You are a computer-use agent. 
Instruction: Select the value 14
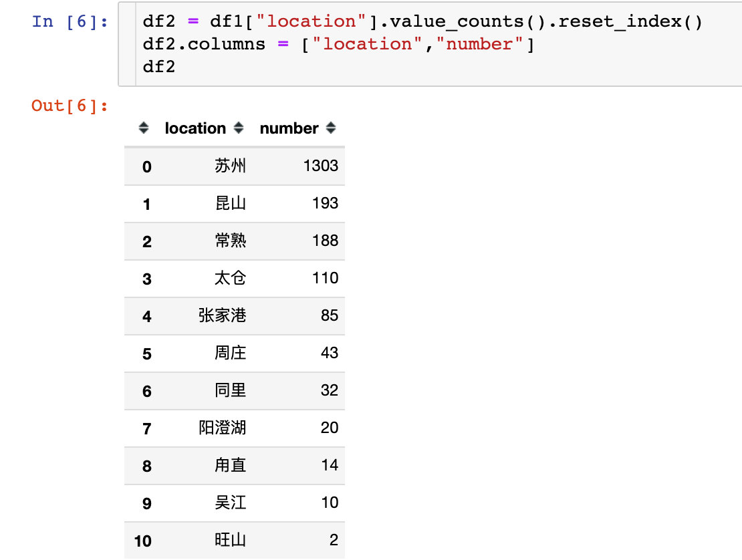(330, 465)
